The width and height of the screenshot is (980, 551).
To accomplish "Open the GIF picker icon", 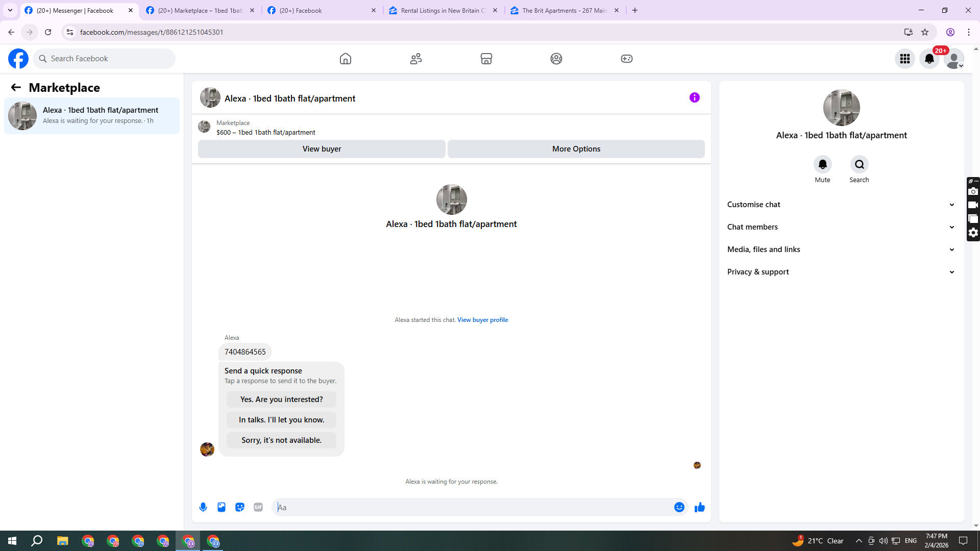I will tap(258, 507).
